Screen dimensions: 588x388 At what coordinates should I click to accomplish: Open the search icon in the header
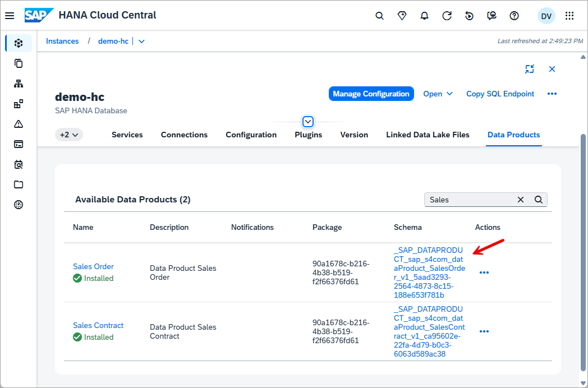(379, 16)
